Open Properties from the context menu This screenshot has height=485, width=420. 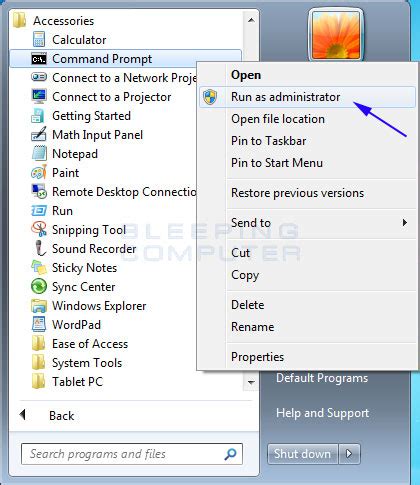pyautogui.click(x=257, y=357)
